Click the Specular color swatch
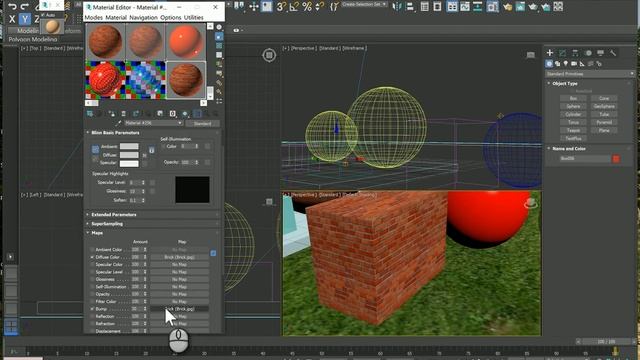The height and width of the screenshot is (360, 640). 129,163
